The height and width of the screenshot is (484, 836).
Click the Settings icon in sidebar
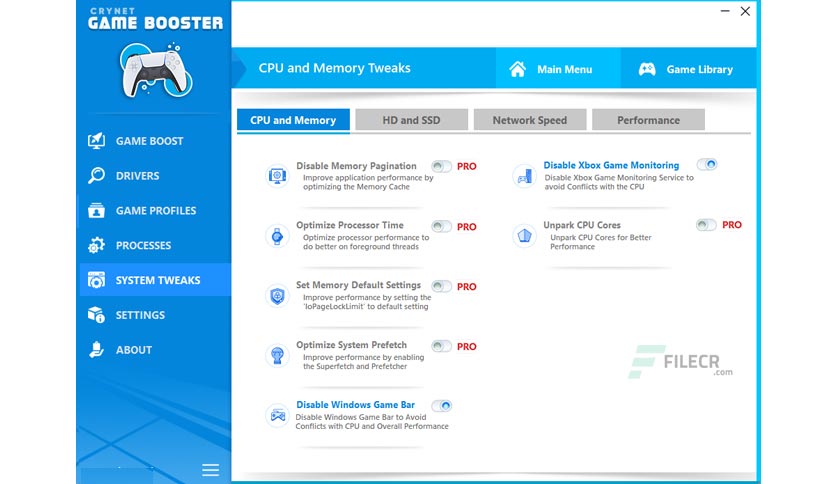pos(97,315)
